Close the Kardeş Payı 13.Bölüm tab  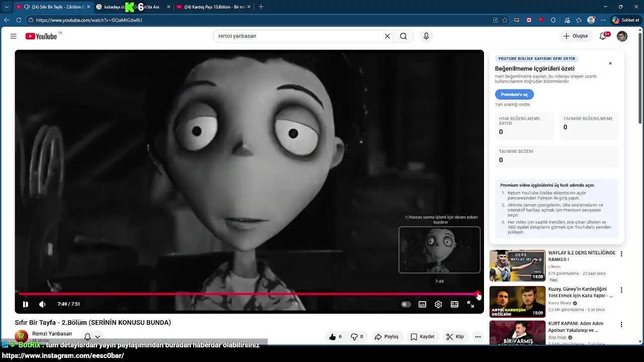[x=249, y=7]
